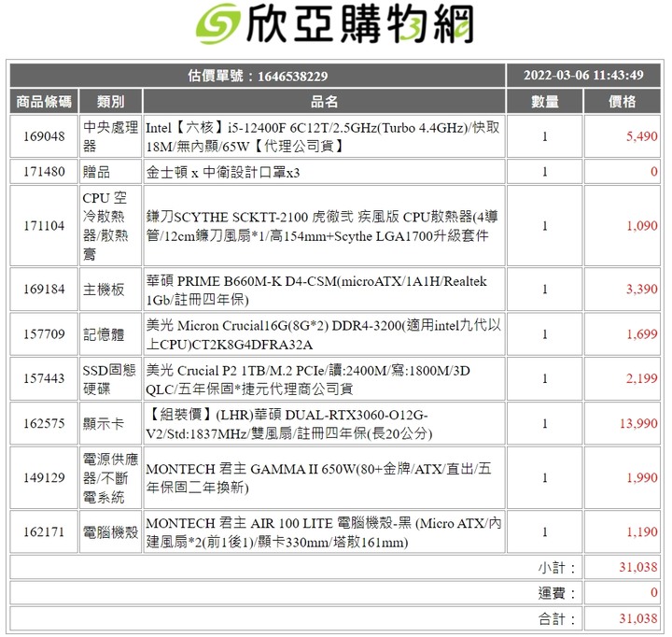Click the 電腦機殼 category cell
Viewport: 672px width, 637px height.
110,532
